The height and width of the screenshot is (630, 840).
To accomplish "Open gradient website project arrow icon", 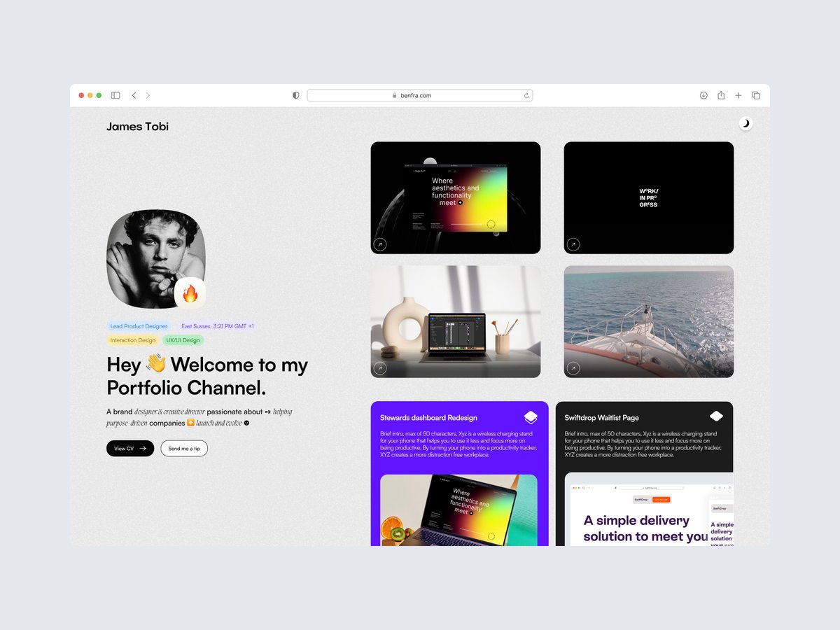I will 379,244.
